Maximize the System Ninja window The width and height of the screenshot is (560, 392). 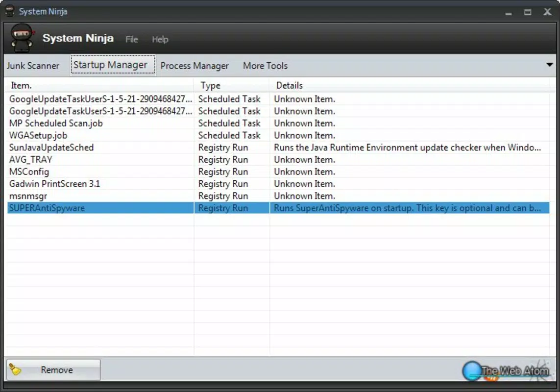528,12
